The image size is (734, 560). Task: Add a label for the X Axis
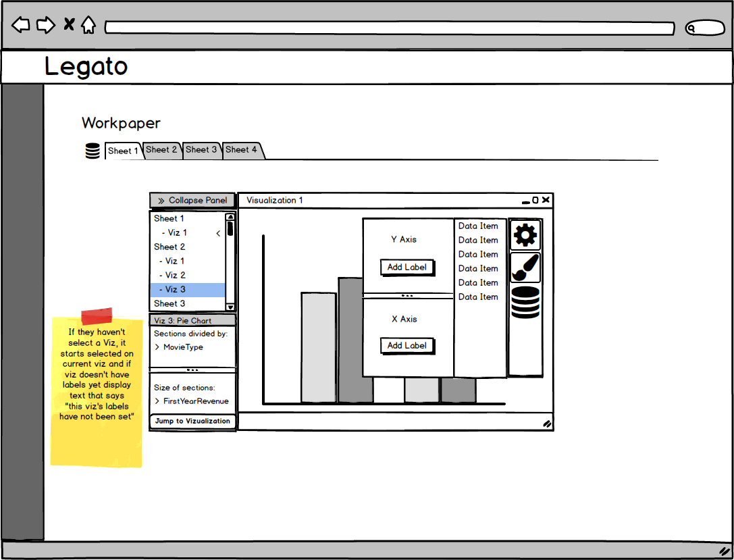click(x=407, y=346)
